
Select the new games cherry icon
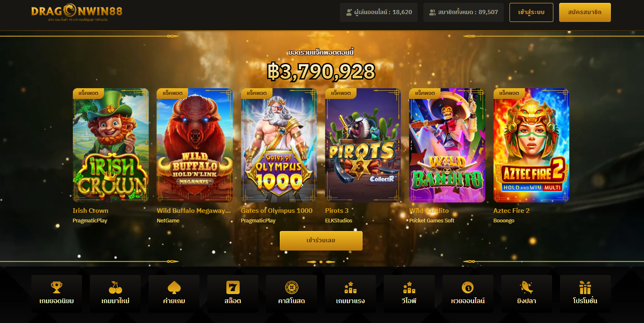[115, 287]
